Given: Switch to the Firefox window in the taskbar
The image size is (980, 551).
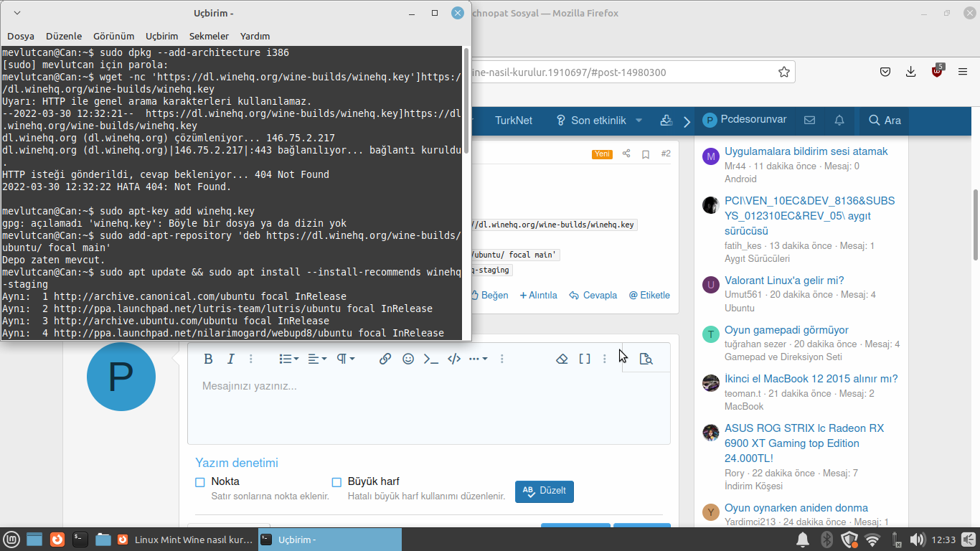Looking at the screenshot, I should pos(186,540).
